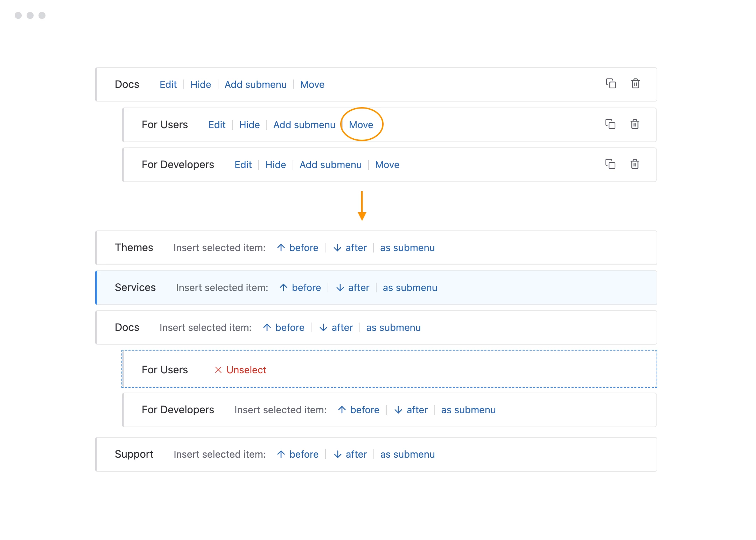Duplicate the Docs menu item
Screen dimensions: 756x540
click(611, 84)
